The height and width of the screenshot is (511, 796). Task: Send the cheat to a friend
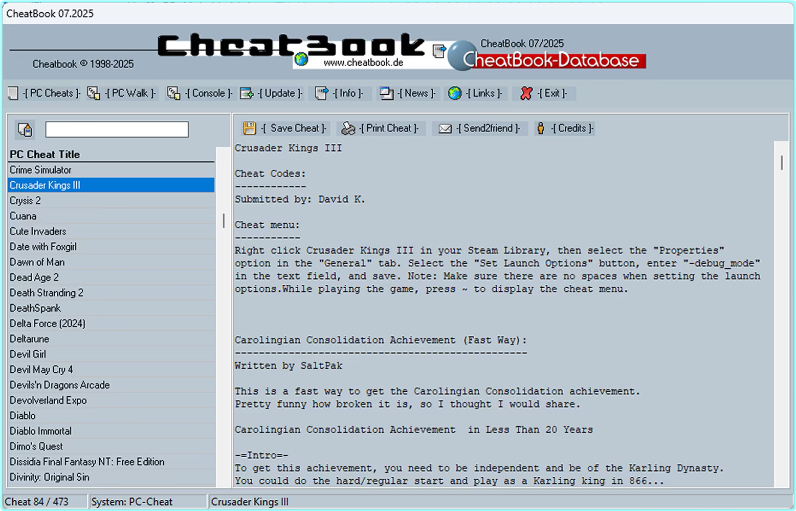coord(488,128)
